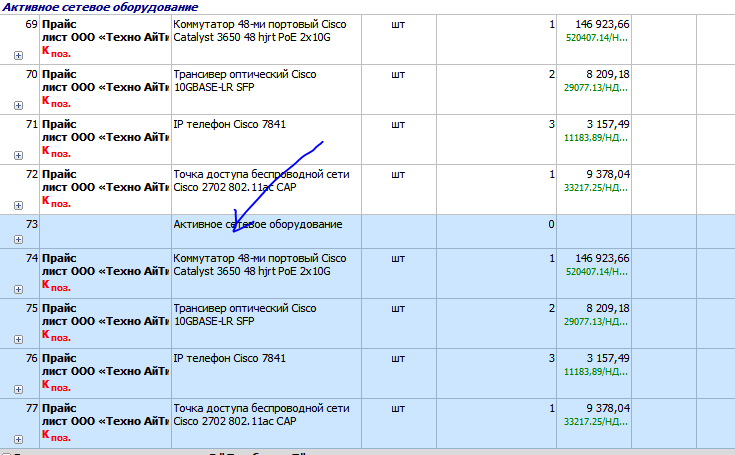Click the red 'К поз.' marker in row 69
735x455 pixels.
[56, 52]
